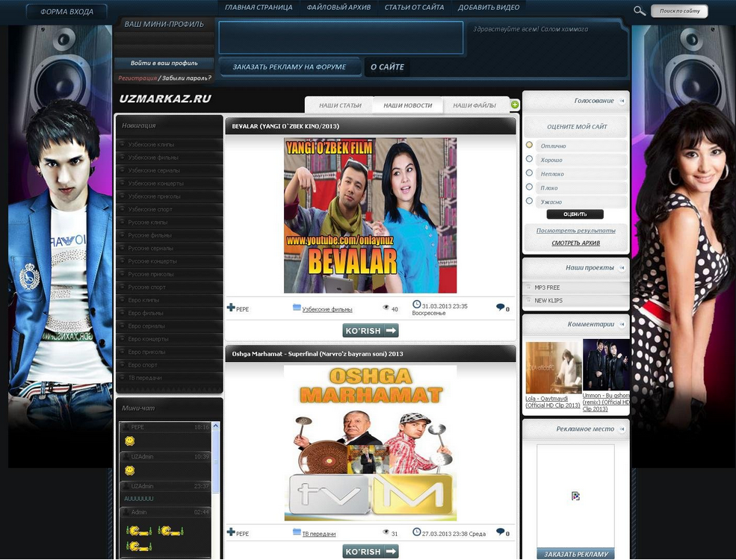Open the ФАЙЛОВЫЙ АРХИВ menu item
Image resolution: width=736 pixels, height=560 pixels.
click(338, 7)
